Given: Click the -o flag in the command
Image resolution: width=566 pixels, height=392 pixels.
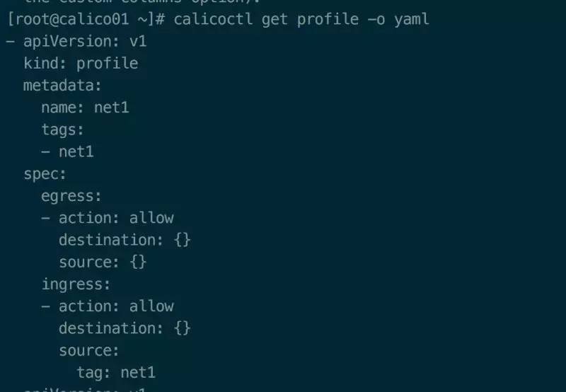Looking at the screenshot, I should pyautogui.click(x=376, y=19).
